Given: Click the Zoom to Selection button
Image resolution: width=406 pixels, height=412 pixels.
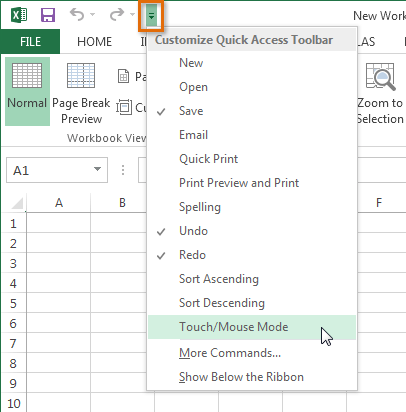Looking at the screenshot, I should pos(380,93).
